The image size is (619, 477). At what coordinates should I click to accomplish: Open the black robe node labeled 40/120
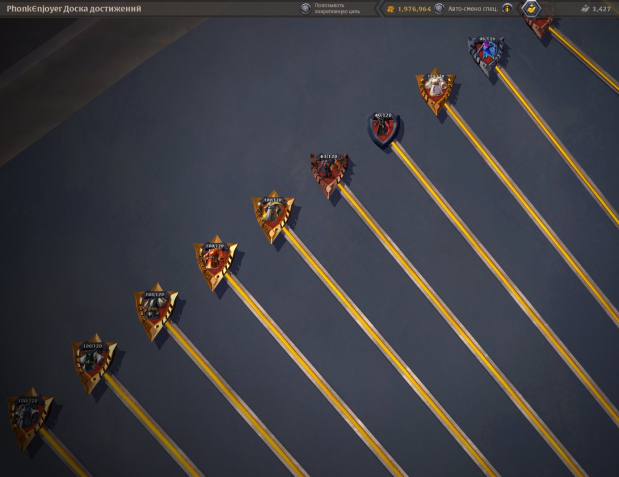[383, 129]
